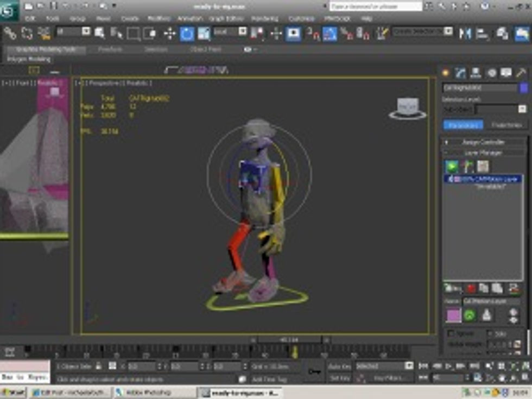Activate the Select and Rotate tool
Screen dimensions: 532x399
coord(187,33)
